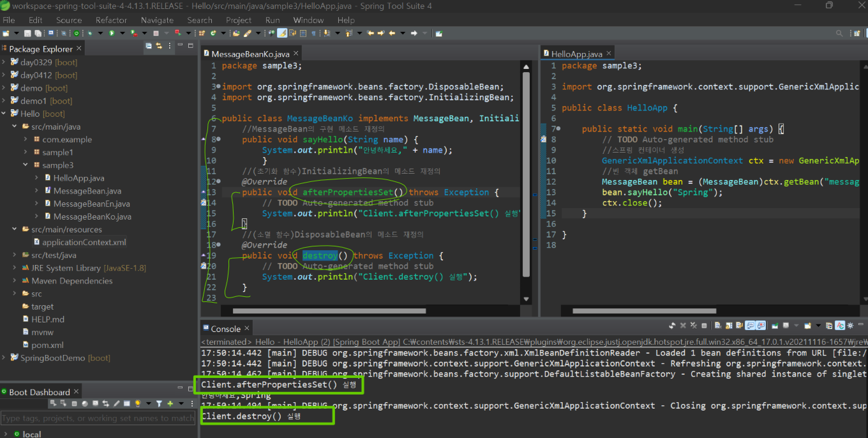Viewport: 868px width, 438px height.
Task: Click the green Run button in toolbar
Action: pyautogui.click(x=112, y=33)
